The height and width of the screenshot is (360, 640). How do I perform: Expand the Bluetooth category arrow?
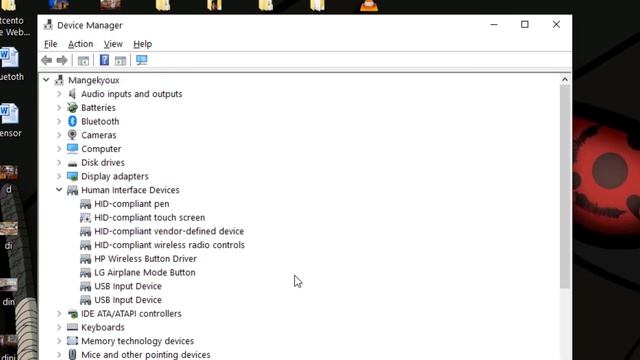[59, 121]
